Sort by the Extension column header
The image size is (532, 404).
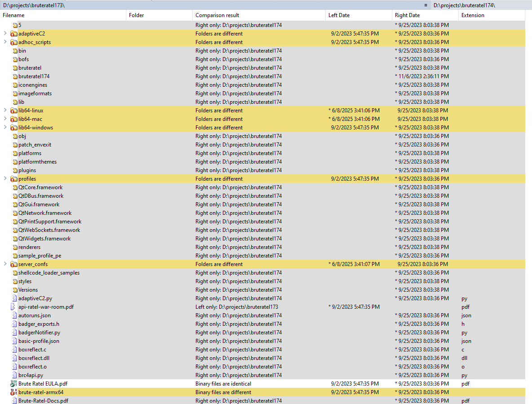click(492, 15)
